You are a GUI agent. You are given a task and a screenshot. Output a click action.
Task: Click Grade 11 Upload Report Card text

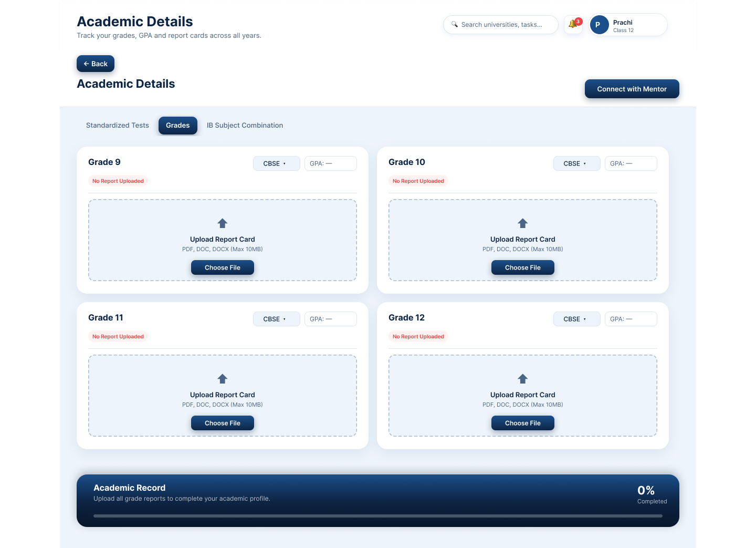[x=223, y=395]
